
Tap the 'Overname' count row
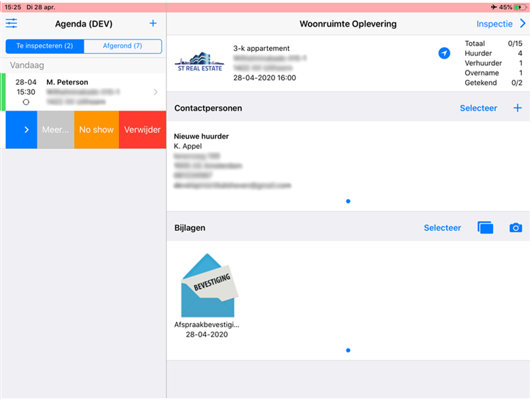click(x=493, y=73)
